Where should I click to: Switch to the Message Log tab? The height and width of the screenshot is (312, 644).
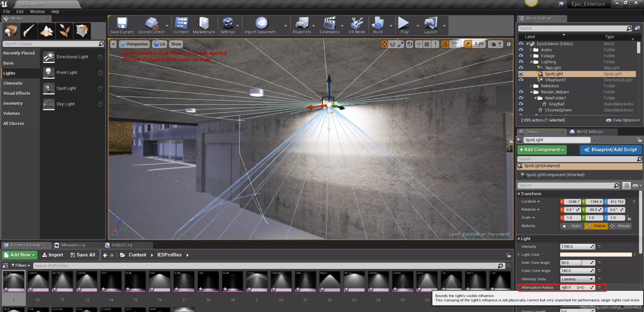tap(73, 245)
